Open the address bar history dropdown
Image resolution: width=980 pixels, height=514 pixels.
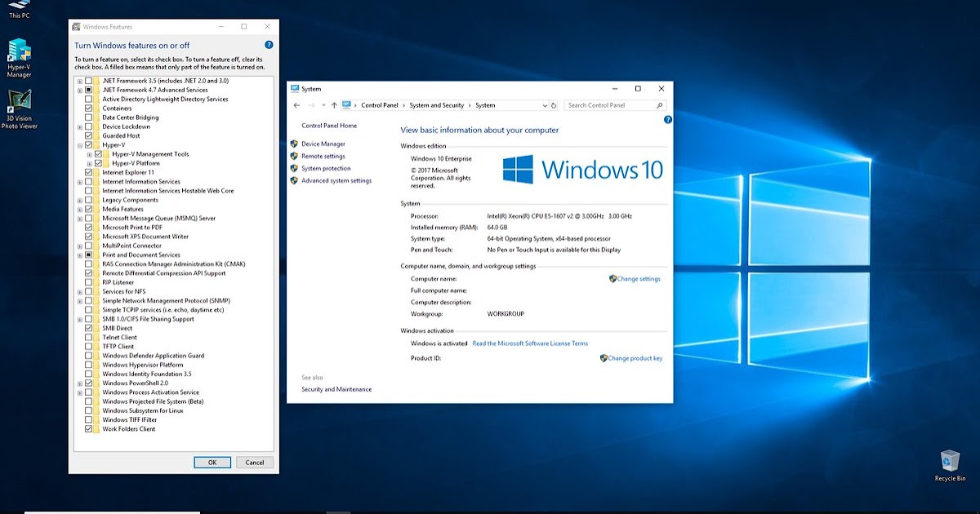pos(545,105)
